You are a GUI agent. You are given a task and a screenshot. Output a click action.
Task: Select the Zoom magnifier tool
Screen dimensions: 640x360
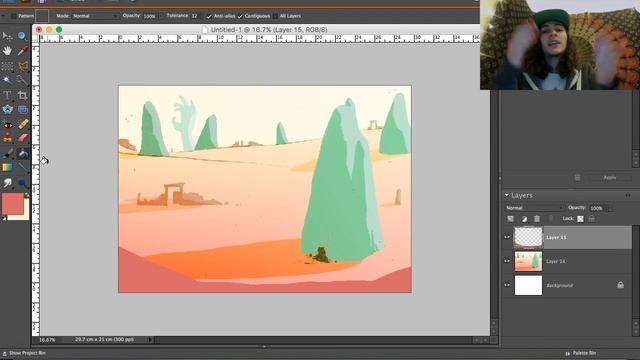[22, 36]
